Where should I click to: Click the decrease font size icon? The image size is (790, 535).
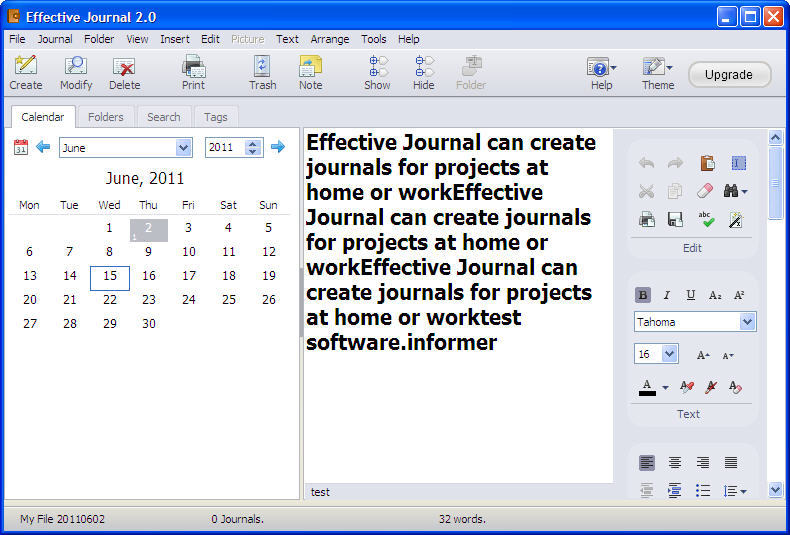[728, 355]
